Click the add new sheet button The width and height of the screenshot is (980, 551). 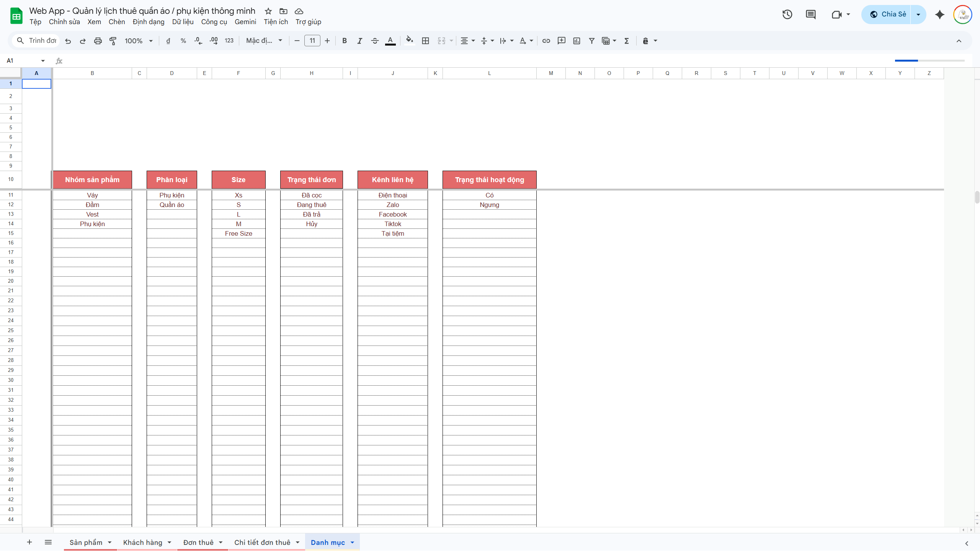(x=29, y=542)
